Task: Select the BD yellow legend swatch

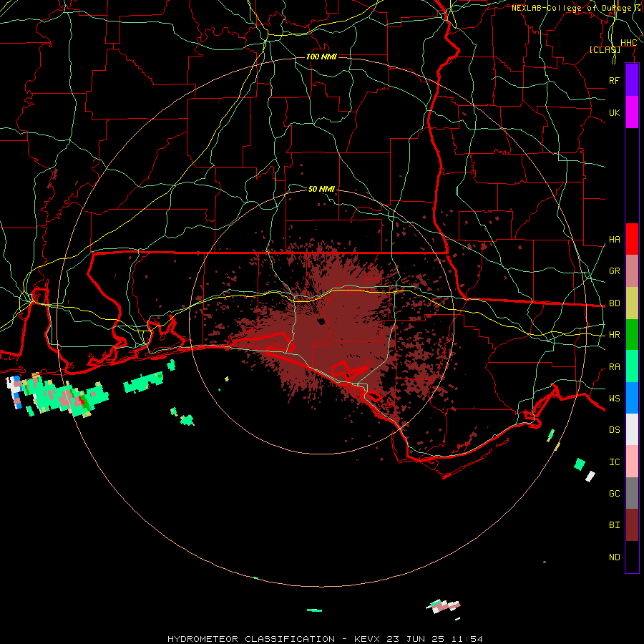Action: click(632, 303)
